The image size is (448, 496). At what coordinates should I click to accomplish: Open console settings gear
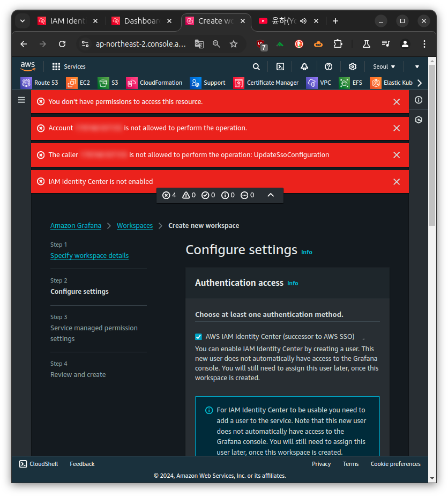[x=353, y=66]
